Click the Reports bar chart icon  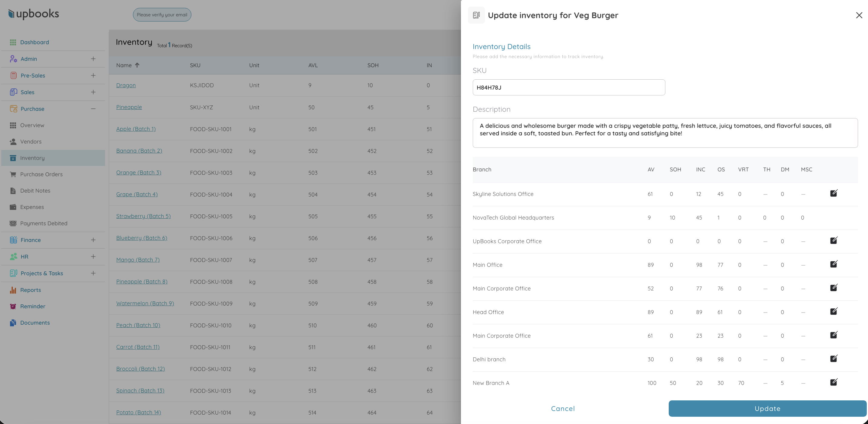[x=13, y=290]
